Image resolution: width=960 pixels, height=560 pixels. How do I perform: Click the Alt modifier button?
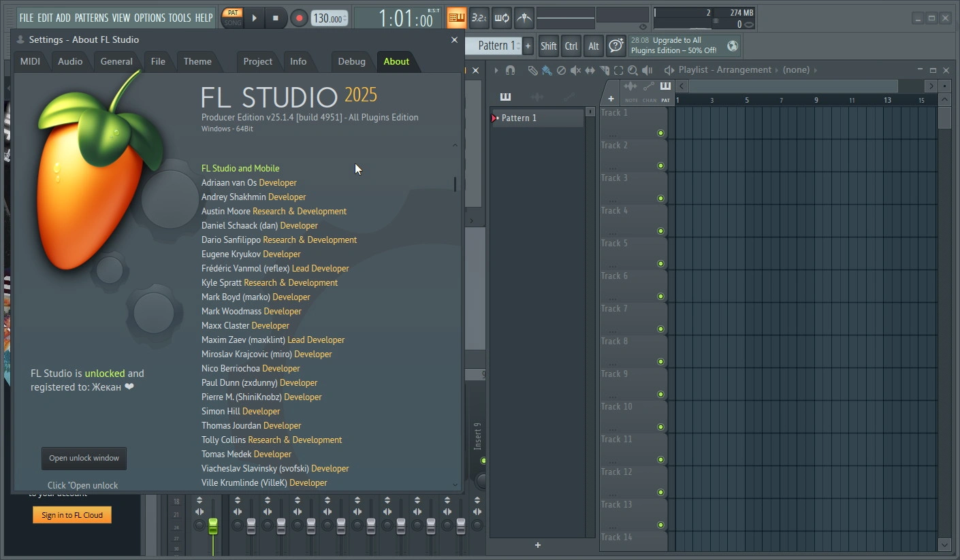coord(594,46)
